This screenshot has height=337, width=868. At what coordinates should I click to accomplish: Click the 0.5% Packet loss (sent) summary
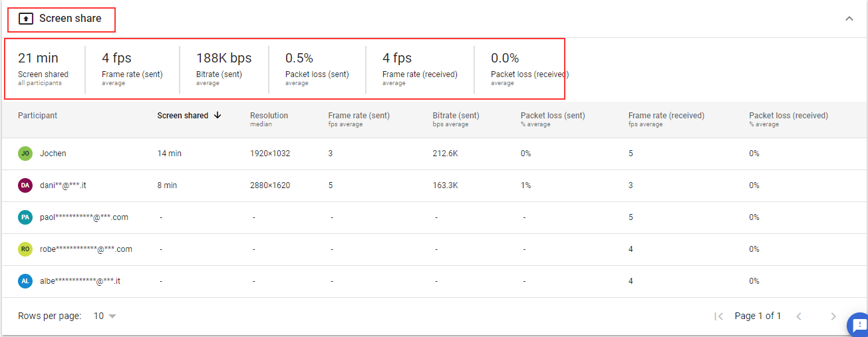click(x=317, y=68)
